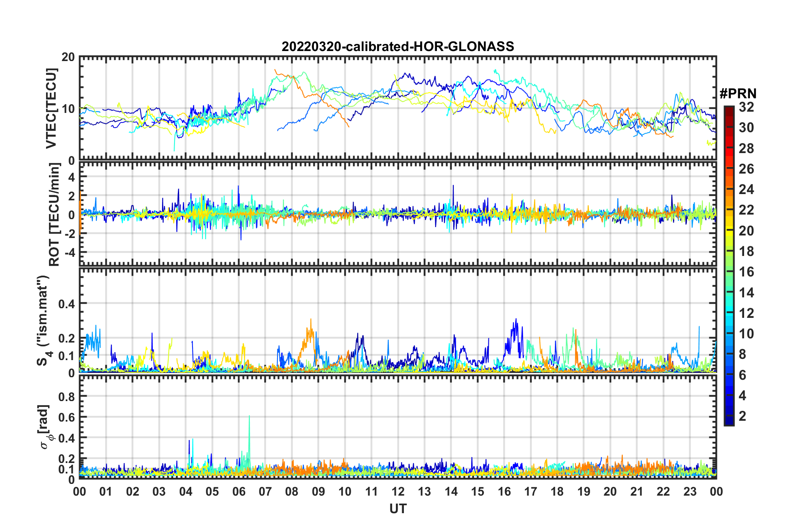The image size is (796, 532).
Task: Click sigma phi axis tick label 0.6
Action: pyautogui.click(x=67, y=417)
